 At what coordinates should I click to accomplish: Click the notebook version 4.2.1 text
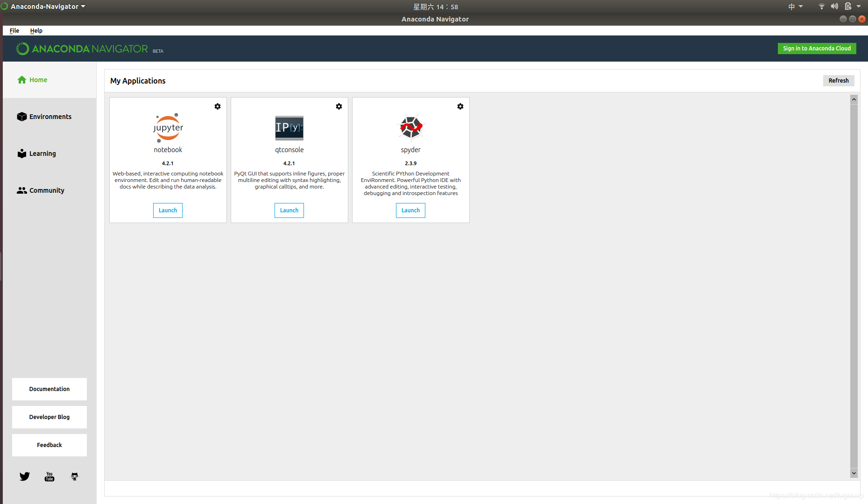coord(168,163)
